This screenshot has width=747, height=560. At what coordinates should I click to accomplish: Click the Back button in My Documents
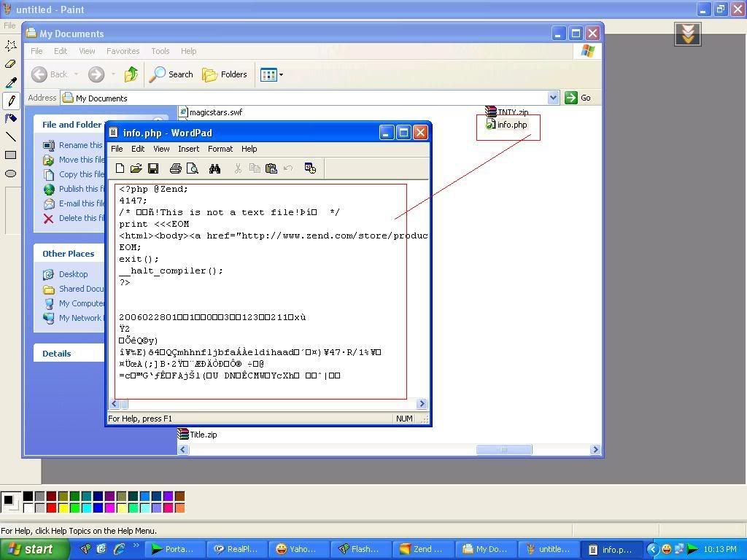click(50, 74)
